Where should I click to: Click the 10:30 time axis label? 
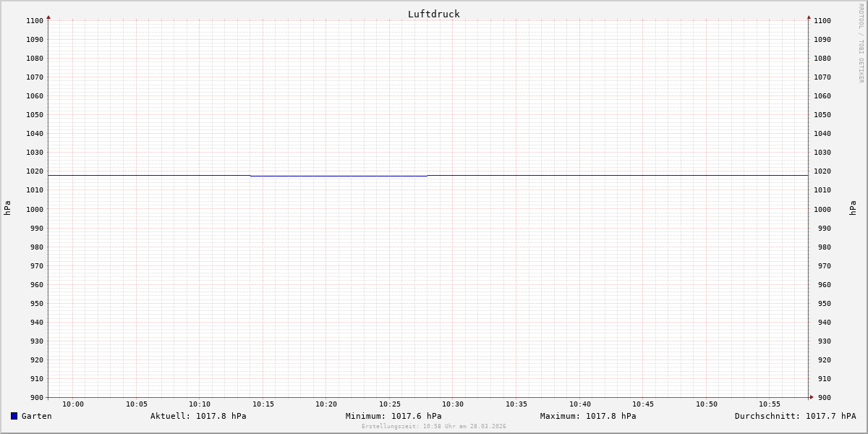coord(453,404)
